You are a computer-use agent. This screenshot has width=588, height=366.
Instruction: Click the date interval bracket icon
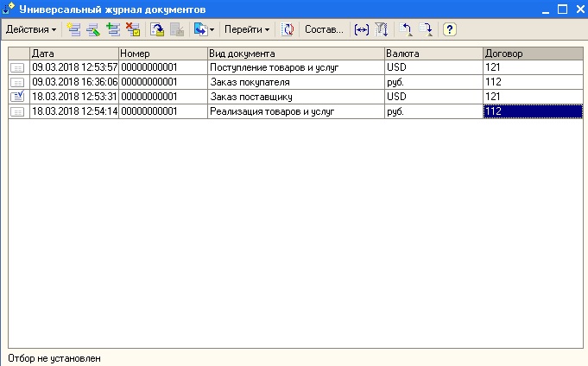(362, 29)
